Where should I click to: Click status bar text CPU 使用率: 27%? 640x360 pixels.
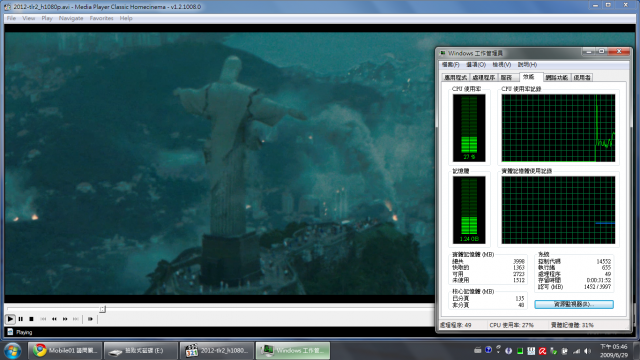[512, 325]
